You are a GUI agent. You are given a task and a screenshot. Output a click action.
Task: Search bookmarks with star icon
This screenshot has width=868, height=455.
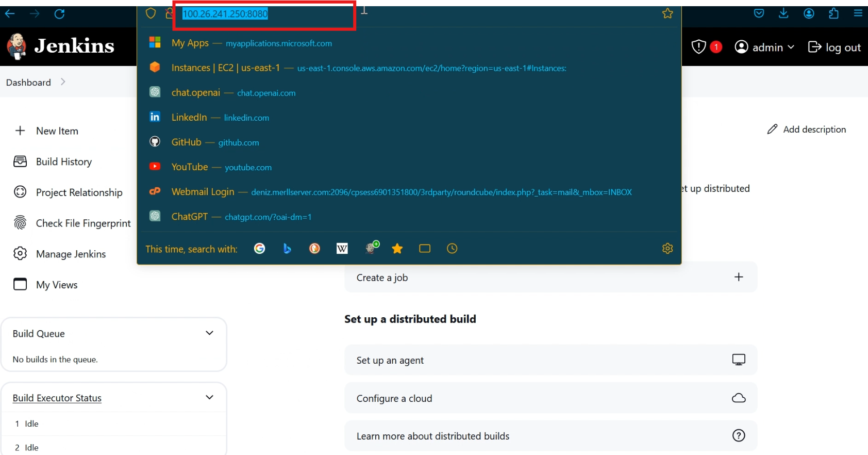[397, 249]
